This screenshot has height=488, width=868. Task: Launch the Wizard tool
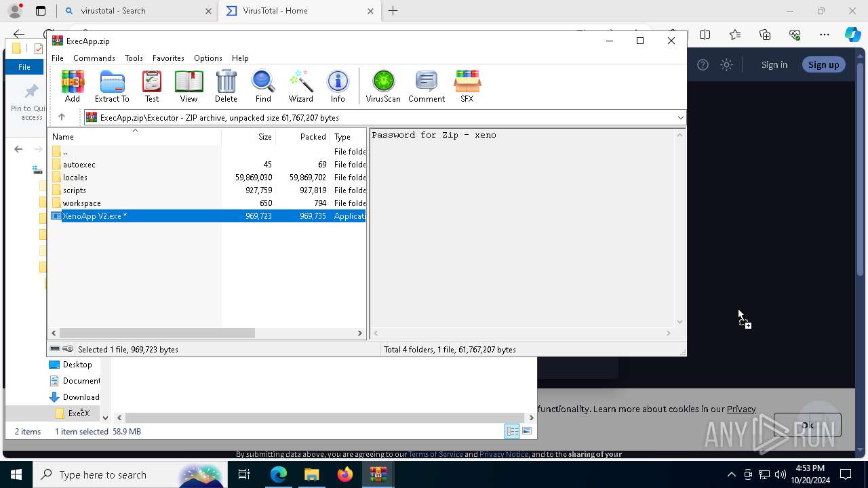[300, 86]
